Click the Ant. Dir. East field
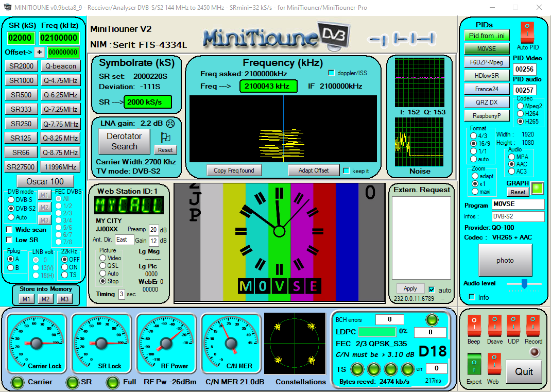The height and width of the screenshot is (392, 551). [125, 240]
